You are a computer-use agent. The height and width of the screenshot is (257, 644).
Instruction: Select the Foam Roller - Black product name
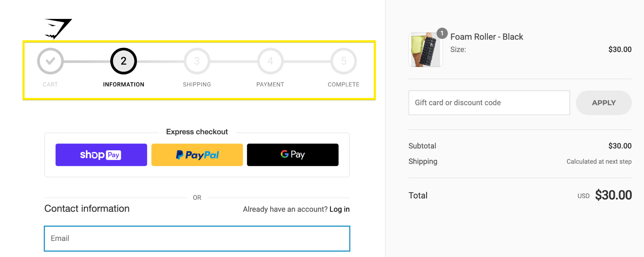point(487,37)
